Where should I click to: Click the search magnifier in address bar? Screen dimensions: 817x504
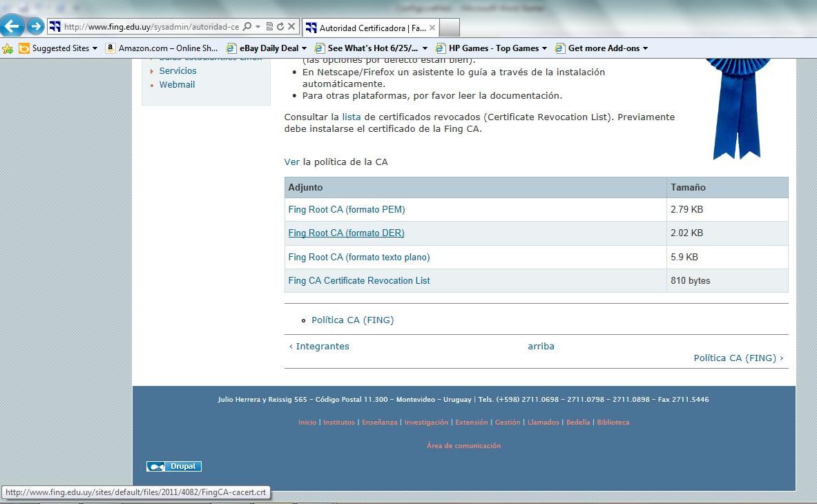(x=247, y=27)
